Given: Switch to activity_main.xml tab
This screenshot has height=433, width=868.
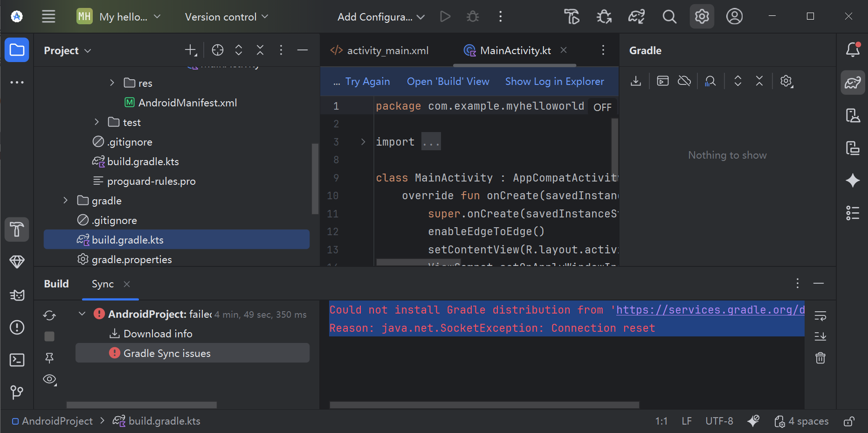Looking at the screenshot, I should point(379,50).
